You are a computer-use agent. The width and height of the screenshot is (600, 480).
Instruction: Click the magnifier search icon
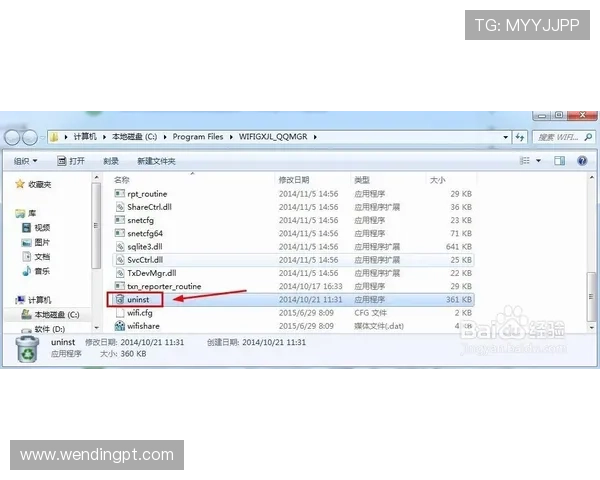click(588, 137)
